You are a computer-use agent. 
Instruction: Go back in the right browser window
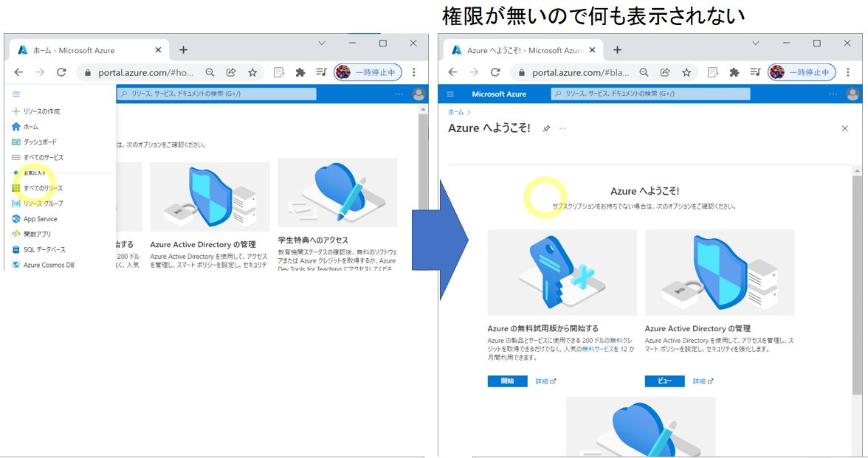(x=453, y=72)
